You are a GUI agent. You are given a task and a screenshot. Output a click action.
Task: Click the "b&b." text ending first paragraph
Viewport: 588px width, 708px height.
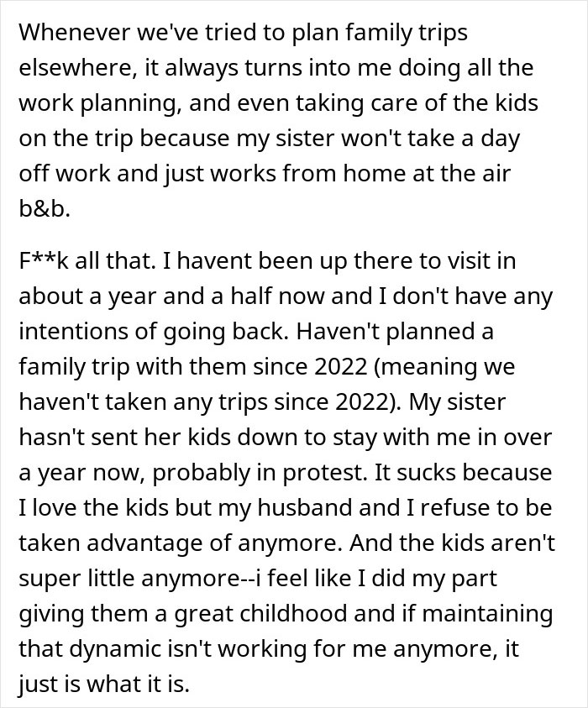pos(45,208)
